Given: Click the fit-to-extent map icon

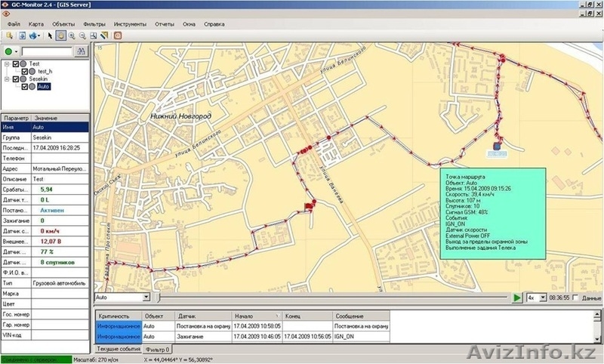Looking at the screenshot, I should [x=93, y=35].
